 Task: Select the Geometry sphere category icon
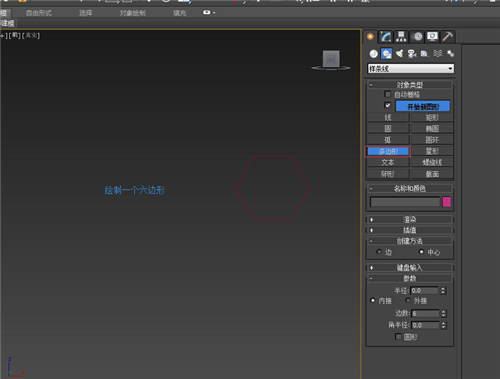(x=374, y=53)
